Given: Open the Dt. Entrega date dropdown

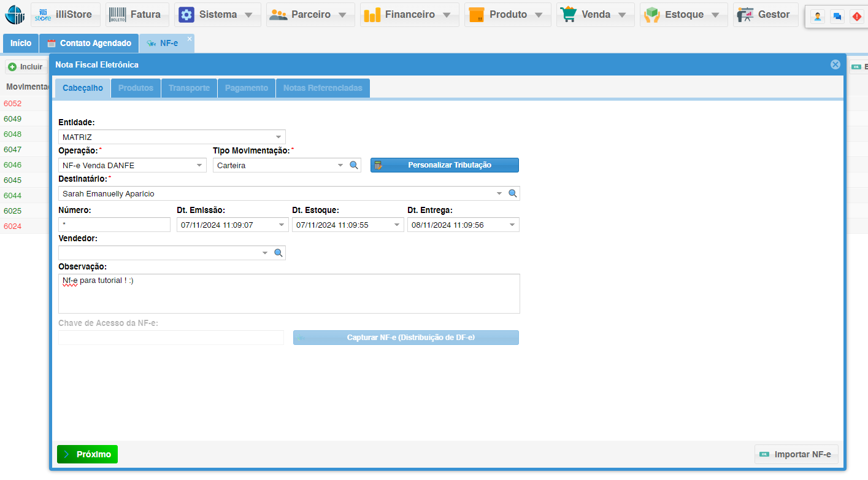Looking at the screenshot, I should tap(512, 225).
